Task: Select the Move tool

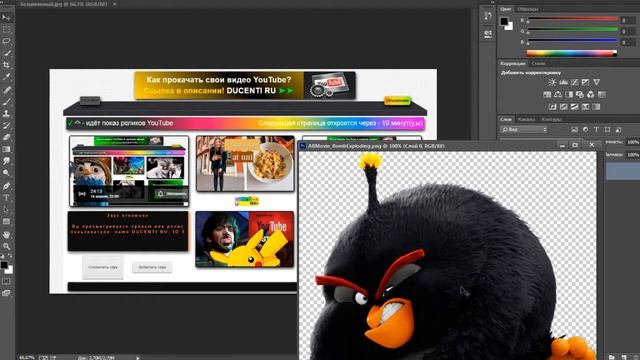Action: (x=6, y=18)
